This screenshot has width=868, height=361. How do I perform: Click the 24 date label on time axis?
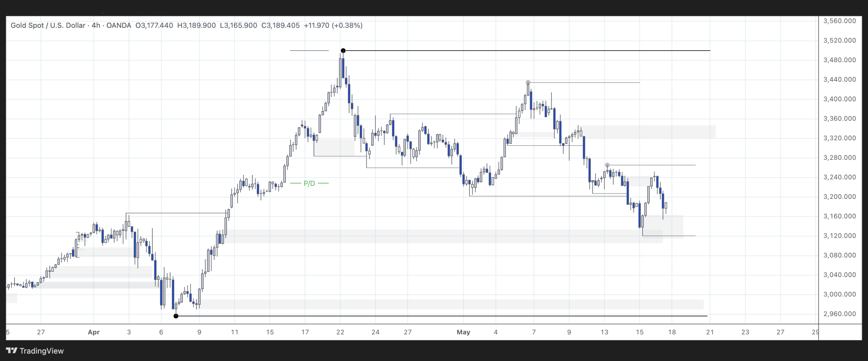375,332
